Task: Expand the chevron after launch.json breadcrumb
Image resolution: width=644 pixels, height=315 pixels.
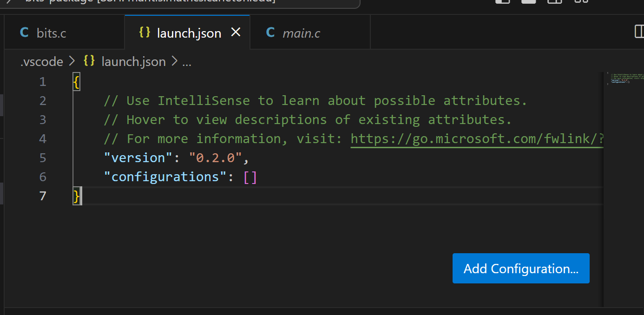Action: tap(175, 61)
